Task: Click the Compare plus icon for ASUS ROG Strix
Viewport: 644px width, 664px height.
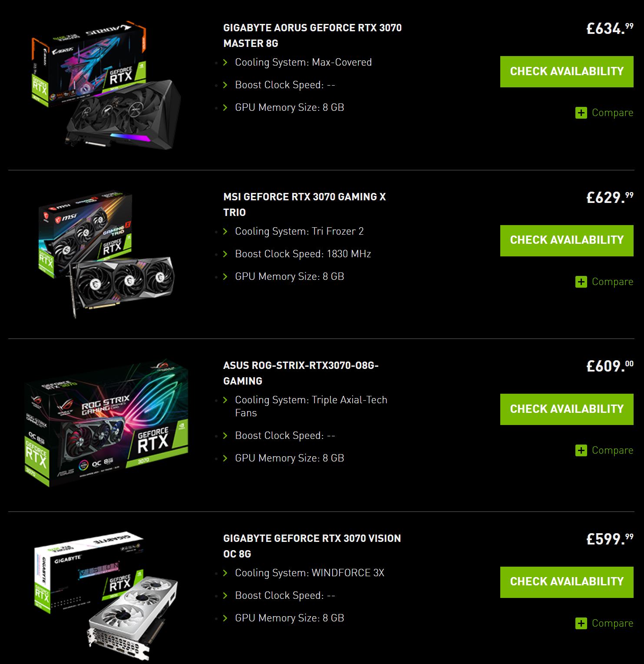Action: (581, 451)
